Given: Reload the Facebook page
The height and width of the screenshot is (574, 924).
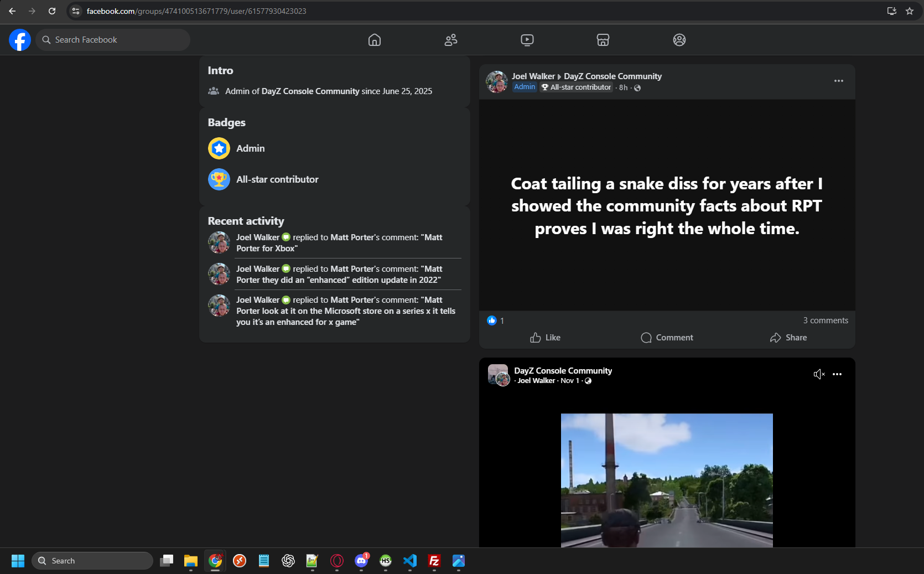Looking at the screenshot, I should tap(52, 11).
